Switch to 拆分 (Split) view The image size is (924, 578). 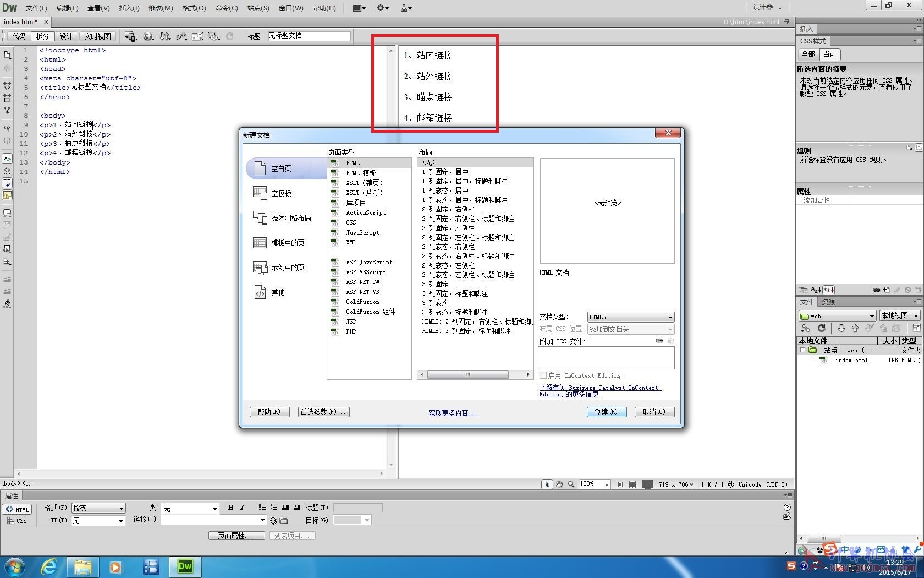[x=42, y=36]
